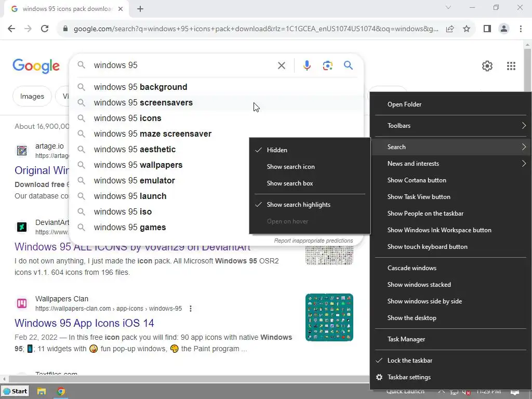
Task: Click the address bar URL
Action: point(256,29)
